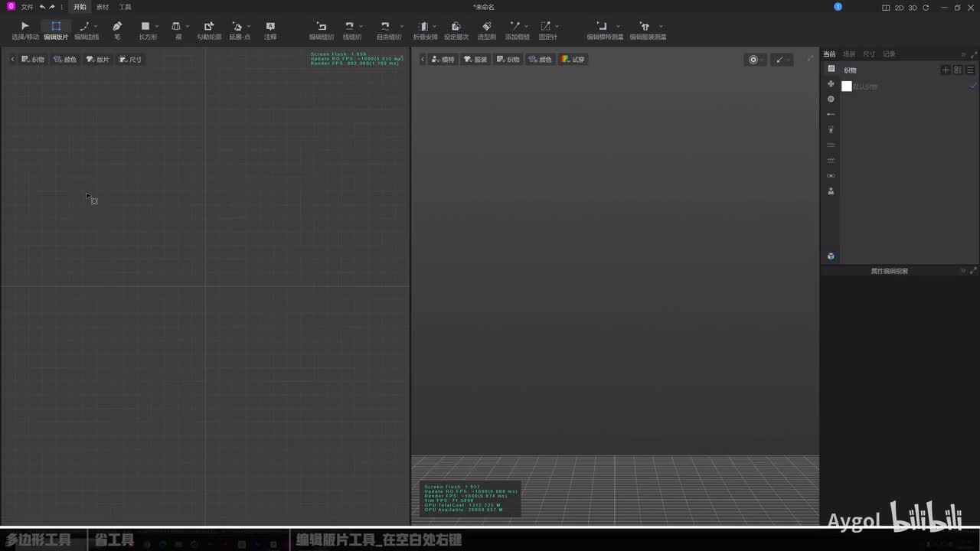The image size is (980, 551).
Task: Activate the 勾勒轮廓 trace outline tool
Action: 209,31
